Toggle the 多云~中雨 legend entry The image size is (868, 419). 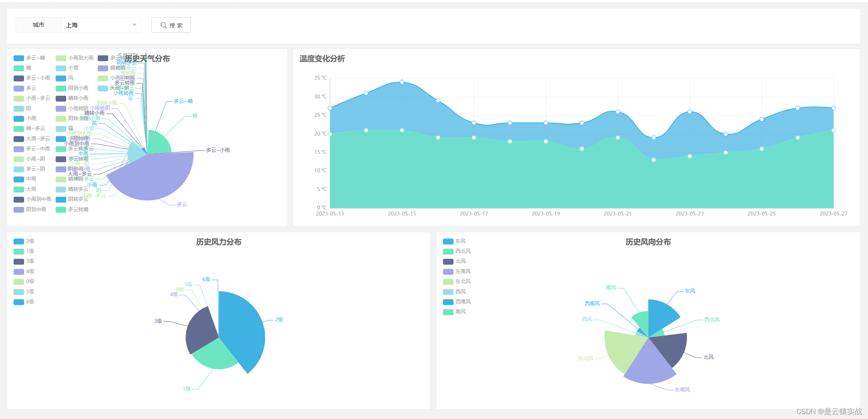32,148
